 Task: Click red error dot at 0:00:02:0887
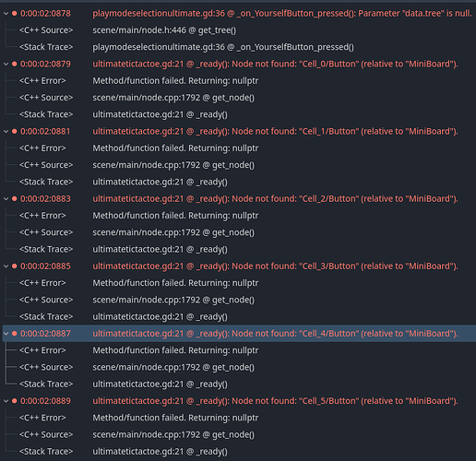pyautogui.click(x=14, y=334)
